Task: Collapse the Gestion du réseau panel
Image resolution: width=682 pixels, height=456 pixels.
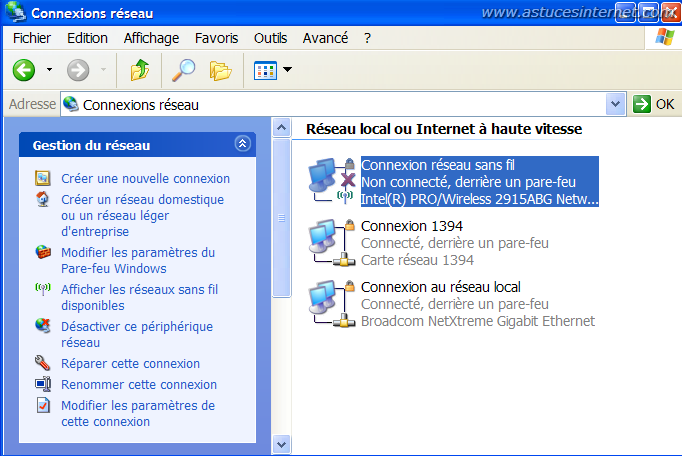Action: (x=242, y=144)
